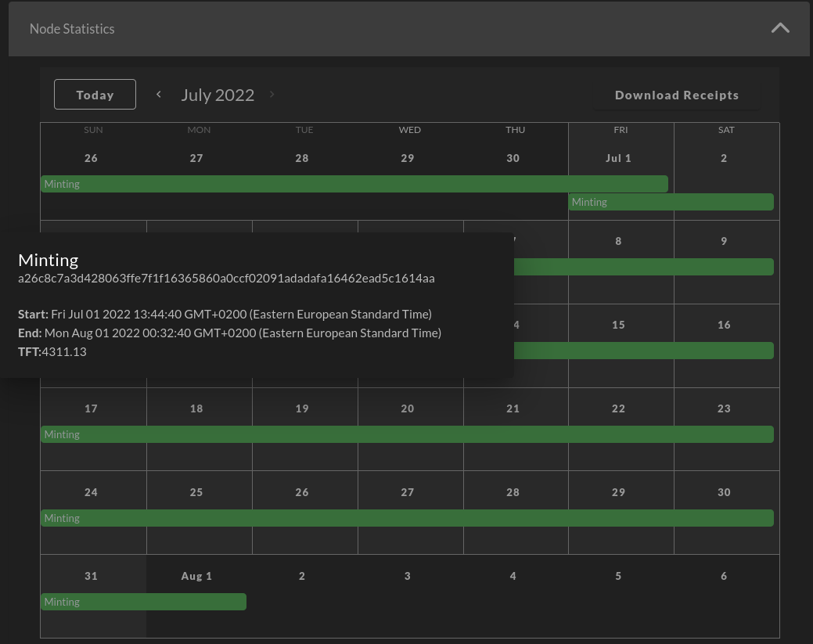This screenshot has height=644, width=813.
Task: Select day 19 in the calendar
Action: tap(302, 408)
